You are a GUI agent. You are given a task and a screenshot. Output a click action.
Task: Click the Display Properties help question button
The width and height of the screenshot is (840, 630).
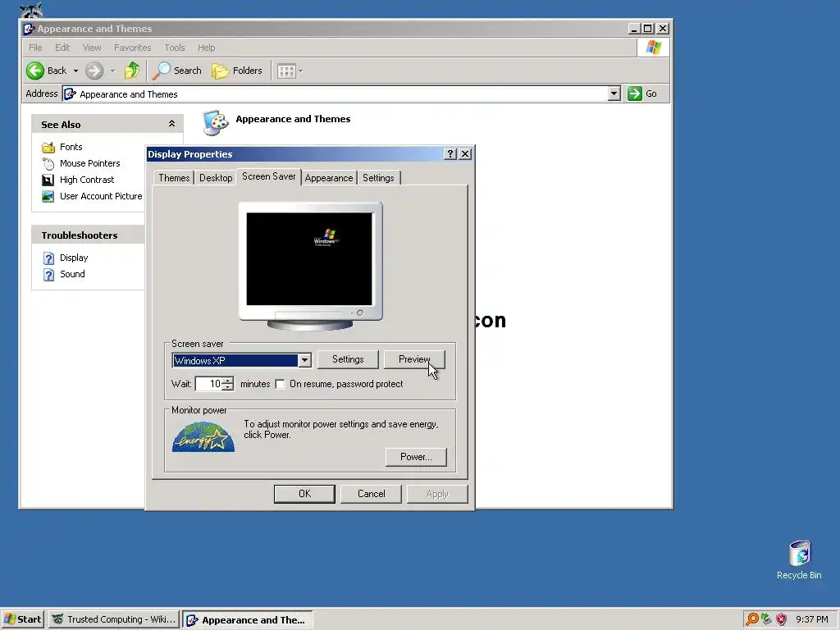(x=450, y=154)
